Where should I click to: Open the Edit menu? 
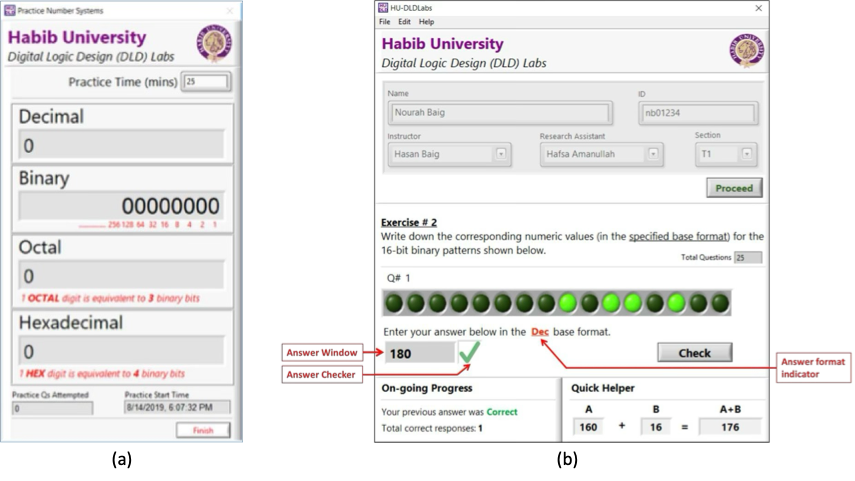pyautogui.click(x=404, y=21)
